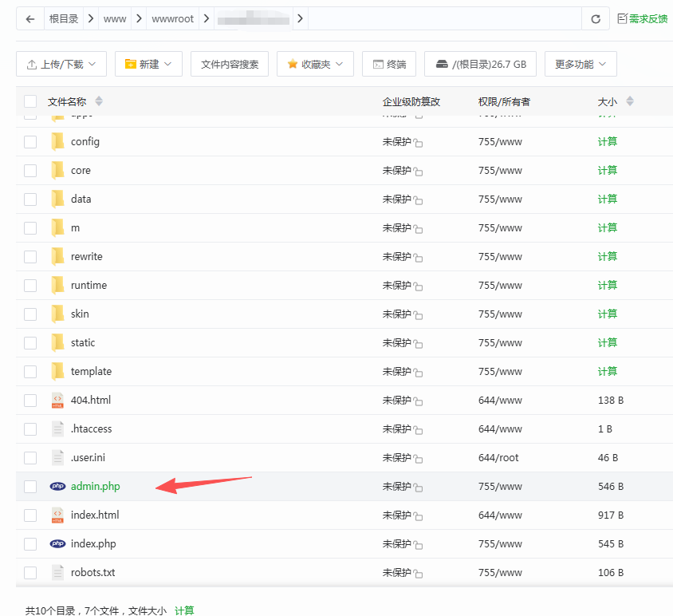Open the skin folder icon
673x616 pixels.
[57, 314]
